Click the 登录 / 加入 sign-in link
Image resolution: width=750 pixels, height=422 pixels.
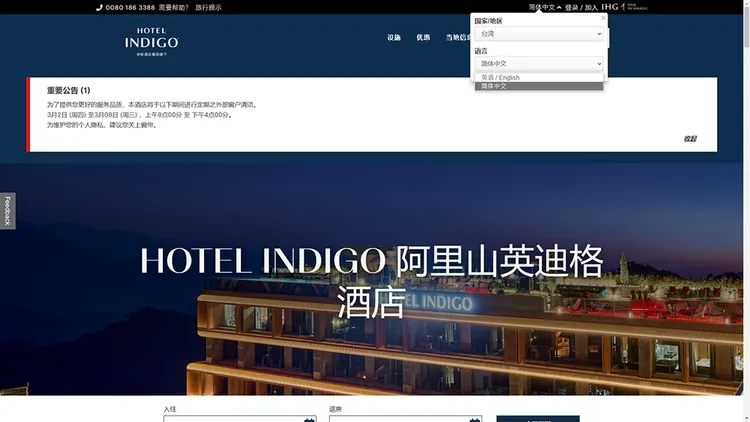pos(581,8)
